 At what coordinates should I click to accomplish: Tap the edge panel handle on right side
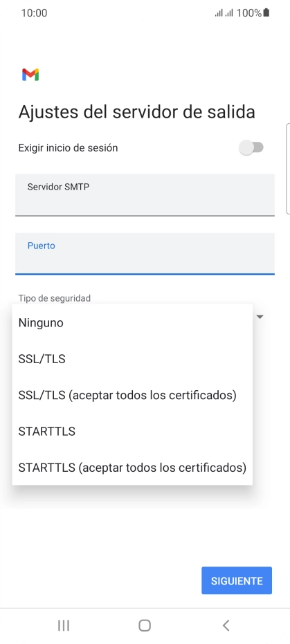(x=287, y=167)
